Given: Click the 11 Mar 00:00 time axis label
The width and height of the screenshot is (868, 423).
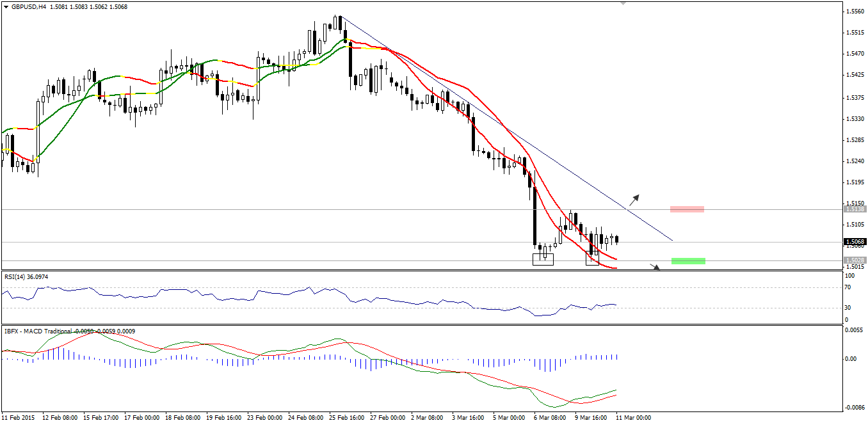Looking at the screenshot, I should pos(633,417).
